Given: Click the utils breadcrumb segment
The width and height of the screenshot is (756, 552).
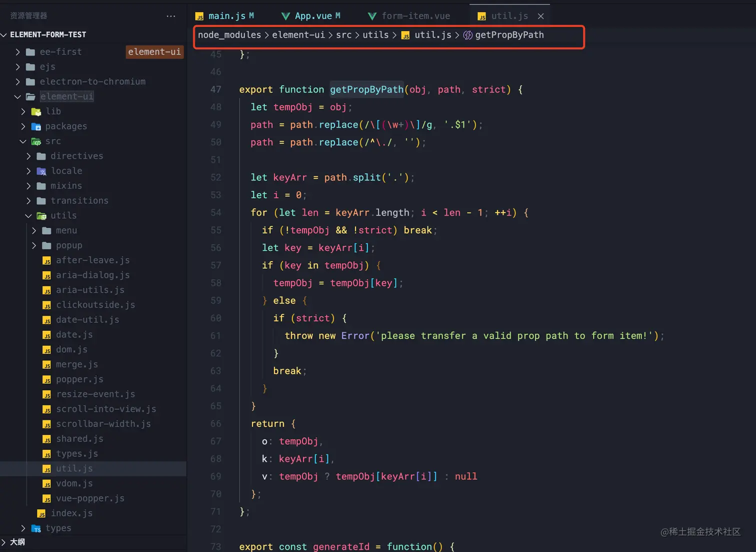Looking at the screenshot, I should point(375,35).
